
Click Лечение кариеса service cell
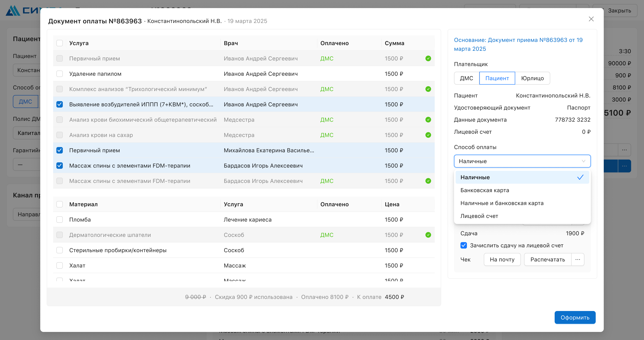(x=248, y=220)
